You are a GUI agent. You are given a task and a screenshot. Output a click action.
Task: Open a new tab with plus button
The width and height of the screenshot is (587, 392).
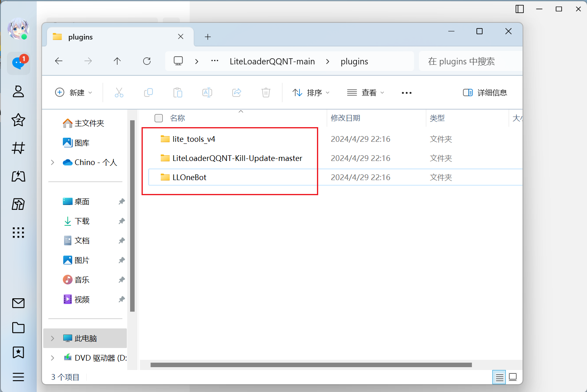(x=208, y=37)
